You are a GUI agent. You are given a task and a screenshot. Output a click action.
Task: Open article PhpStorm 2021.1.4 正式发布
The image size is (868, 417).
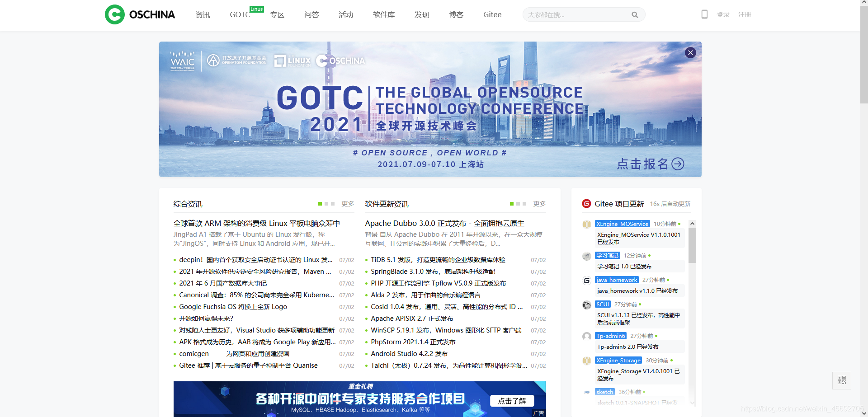(413, 342)
